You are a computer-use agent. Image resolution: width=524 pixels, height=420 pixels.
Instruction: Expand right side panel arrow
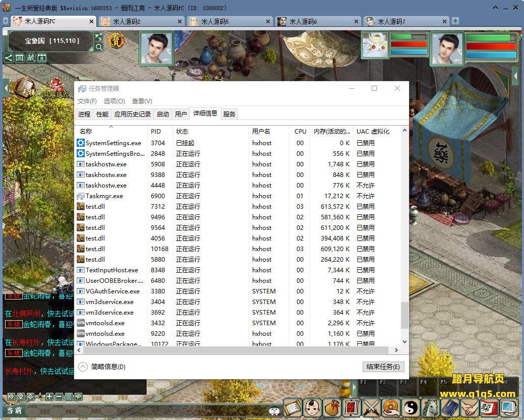[x=515, y=76]
